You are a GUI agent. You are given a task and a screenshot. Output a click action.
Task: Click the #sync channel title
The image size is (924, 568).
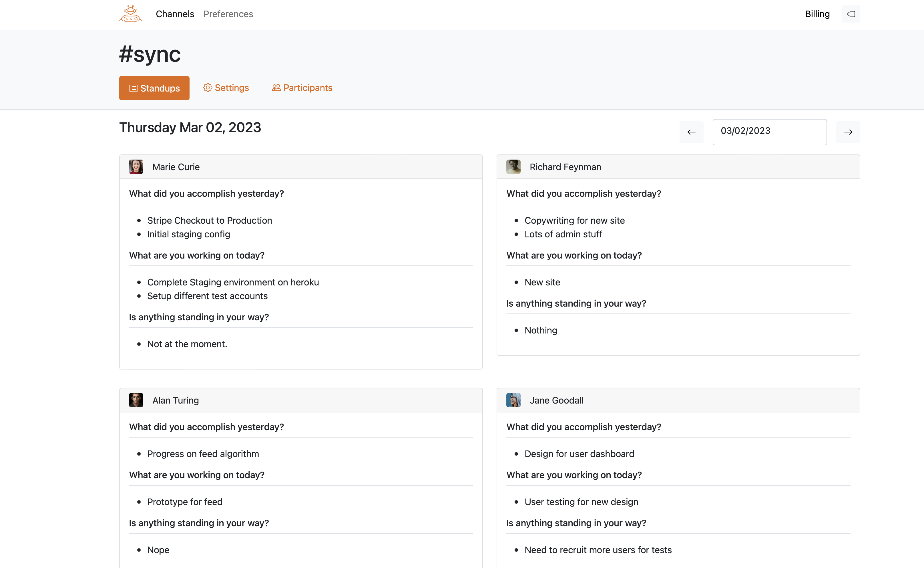150,54
